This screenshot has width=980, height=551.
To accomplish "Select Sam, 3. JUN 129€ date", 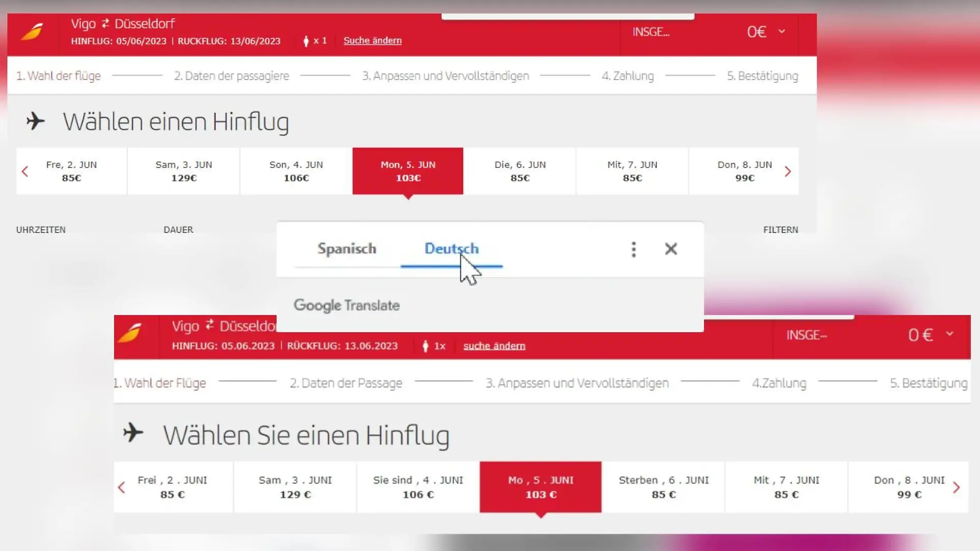I will [184, 171].
